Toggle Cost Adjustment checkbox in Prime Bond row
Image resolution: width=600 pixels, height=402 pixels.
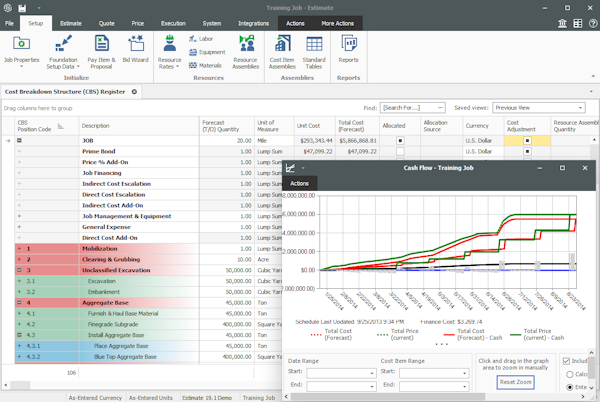[x=527, y=151]
